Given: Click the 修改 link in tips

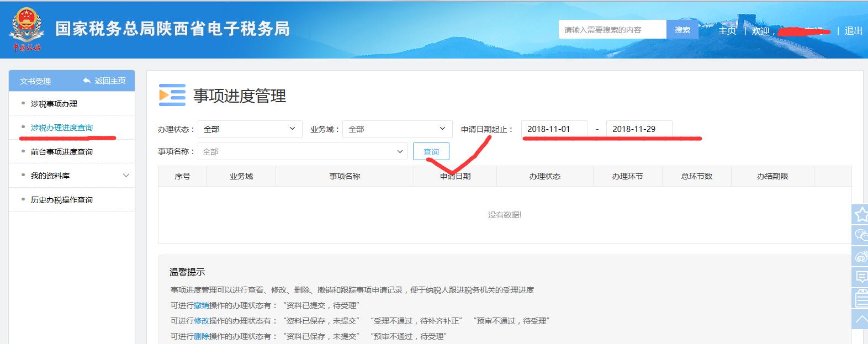Looking at the screenshot, I should [x=202, y=321].
